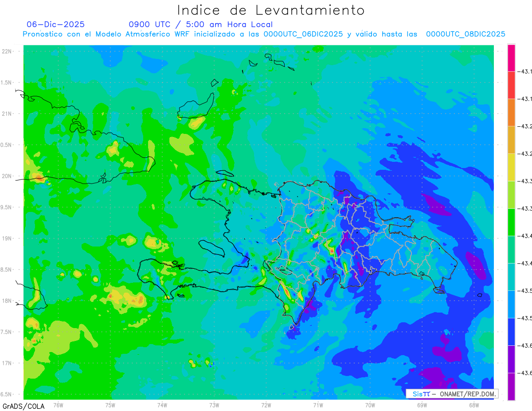The image size is (532, 411).
Task: Click the '74W' longitude label
Action: click(162, 405)
